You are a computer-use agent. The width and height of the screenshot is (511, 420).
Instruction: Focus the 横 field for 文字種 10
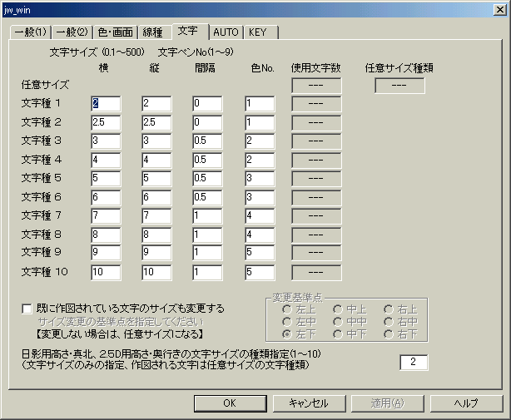point(106,273)
